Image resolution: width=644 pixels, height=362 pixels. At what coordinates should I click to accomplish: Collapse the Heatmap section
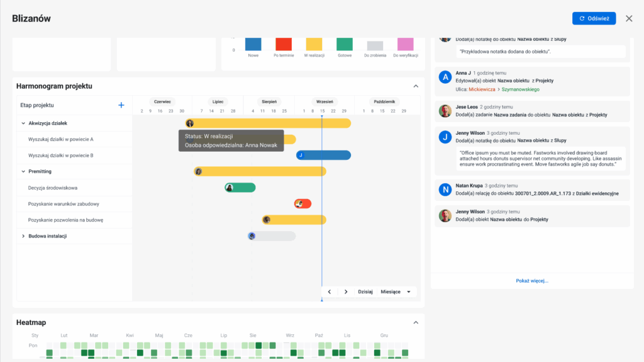tap(415, 322)
